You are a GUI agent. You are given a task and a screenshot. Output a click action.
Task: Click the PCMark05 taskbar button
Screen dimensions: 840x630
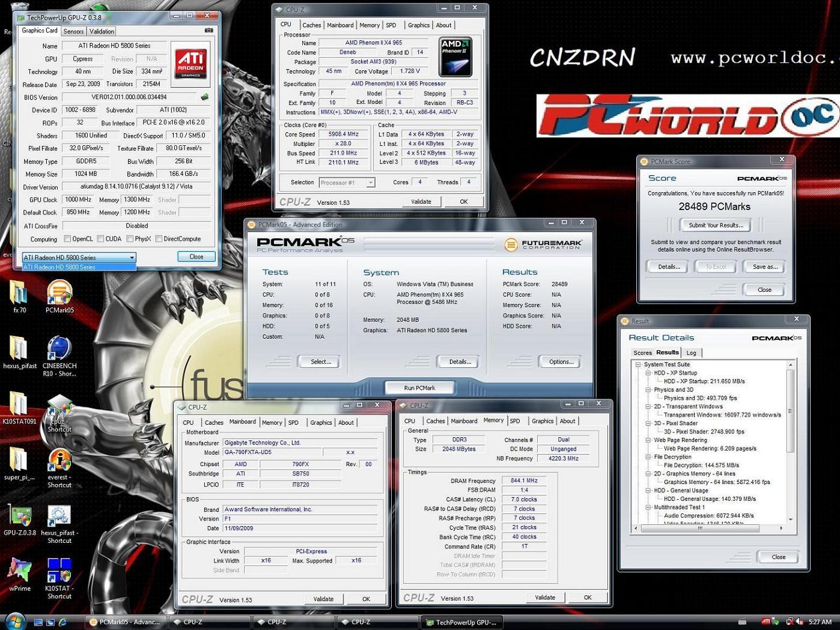coord(125,622)
